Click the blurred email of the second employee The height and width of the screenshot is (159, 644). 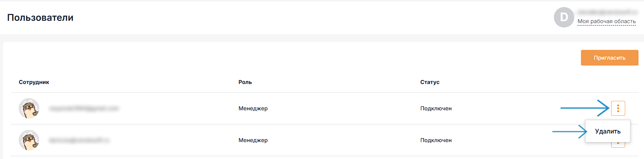(79, 140)
